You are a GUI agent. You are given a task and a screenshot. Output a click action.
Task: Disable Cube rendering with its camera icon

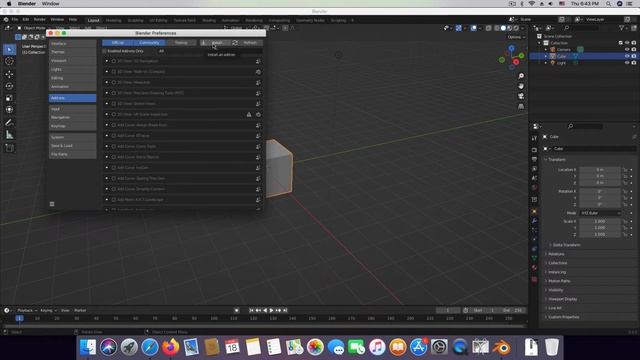[634, 56]
